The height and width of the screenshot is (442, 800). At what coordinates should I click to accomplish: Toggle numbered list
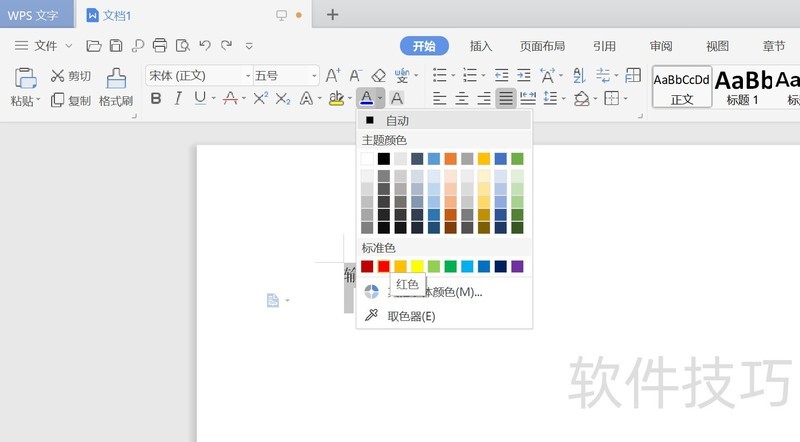pos(469,76)
